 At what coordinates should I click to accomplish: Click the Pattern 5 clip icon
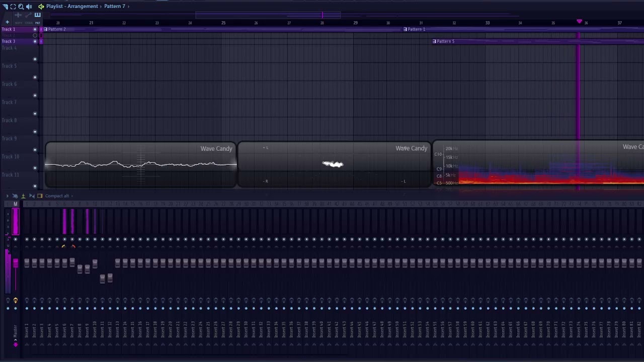[x=435, y=41]
